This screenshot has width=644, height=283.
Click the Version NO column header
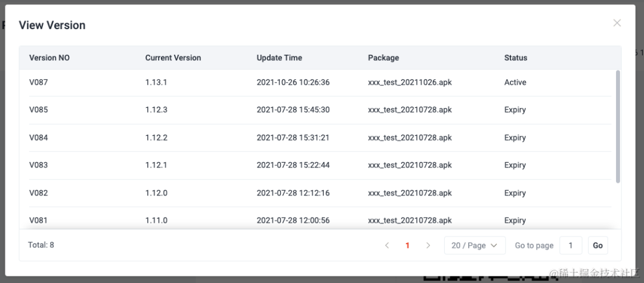point(49,58)
